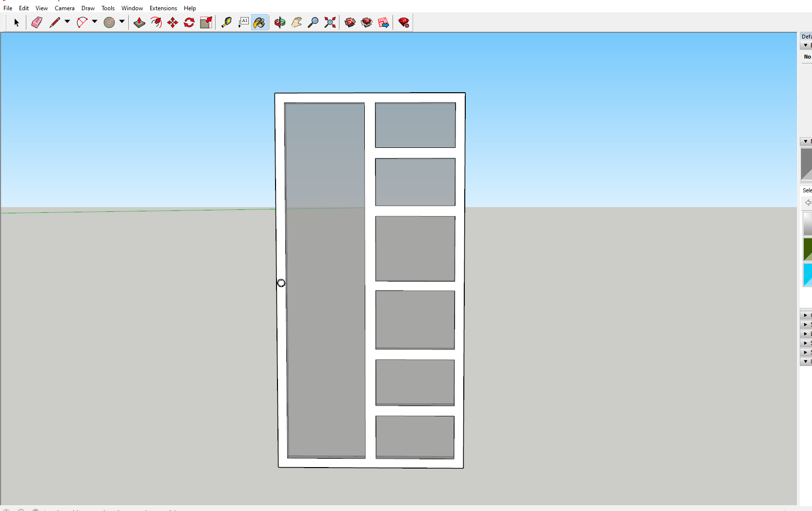Image resolution: width=812 pixels, height=511 pixels.
Task: Select the Pan hand tool
Action: click(x=297, y=22)
